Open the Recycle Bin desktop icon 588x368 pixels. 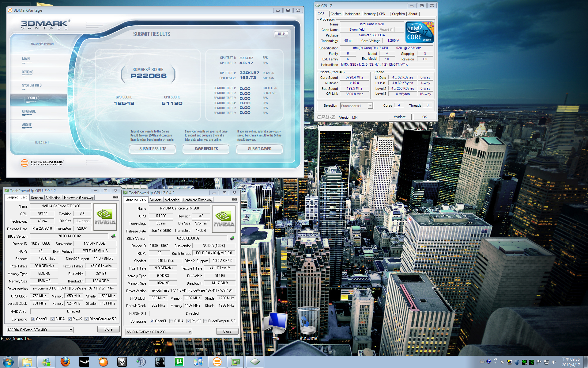click(x=308, y=324)
